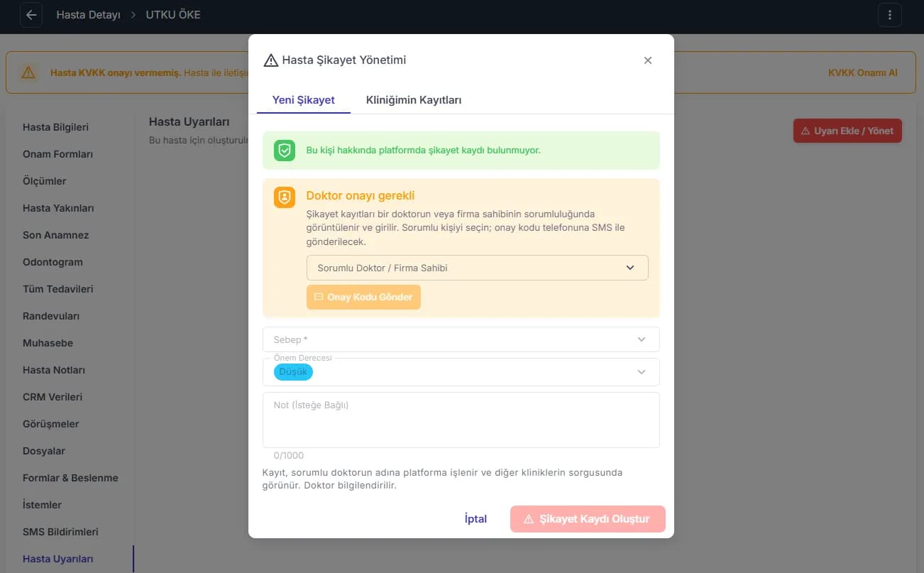The height and width of the screenshot is (573, 924).
Task: Select Onam Formları sidebar item
Action: click(x=58, y=154)
